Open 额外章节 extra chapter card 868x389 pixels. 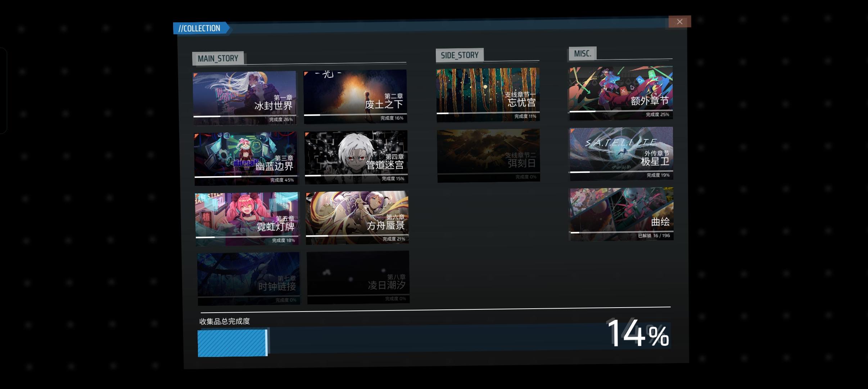pos(620,93)
